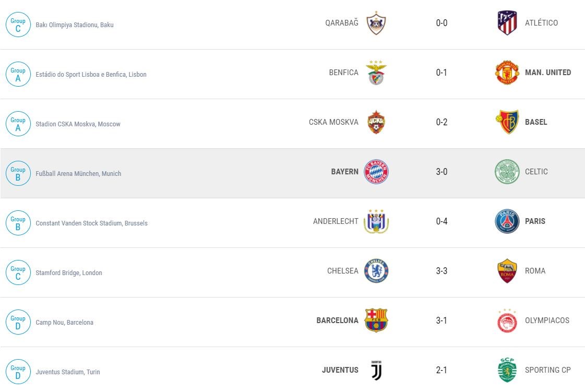
Task: Click the Group B badge for Bayern match
Action: pos(18,173)
